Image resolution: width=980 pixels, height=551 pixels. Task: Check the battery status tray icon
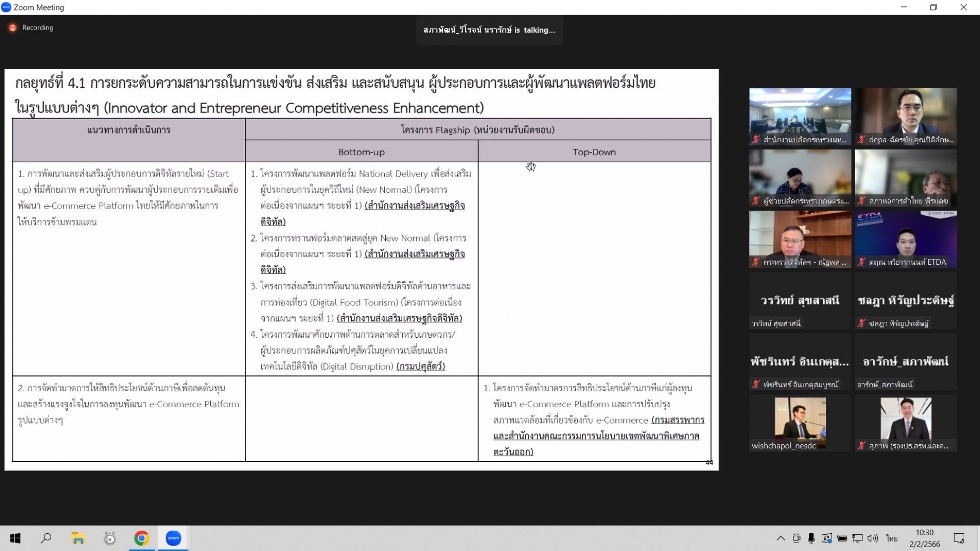click(842, 538)
